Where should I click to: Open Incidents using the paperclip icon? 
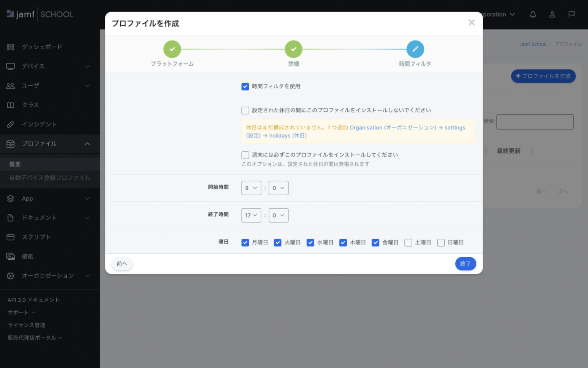click(10, 124)
